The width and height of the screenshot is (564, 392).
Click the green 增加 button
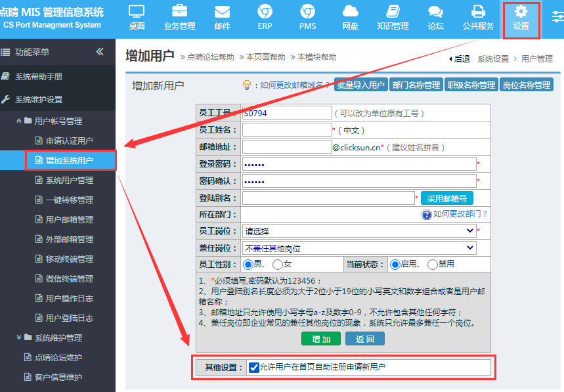pos(321,339)
